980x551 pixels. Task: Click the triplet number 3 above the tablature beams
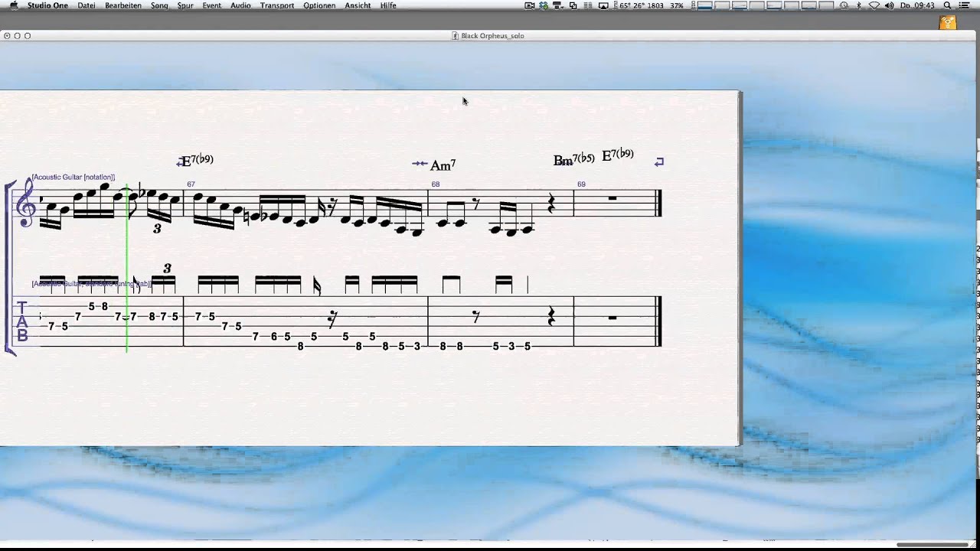click(167, 268)
